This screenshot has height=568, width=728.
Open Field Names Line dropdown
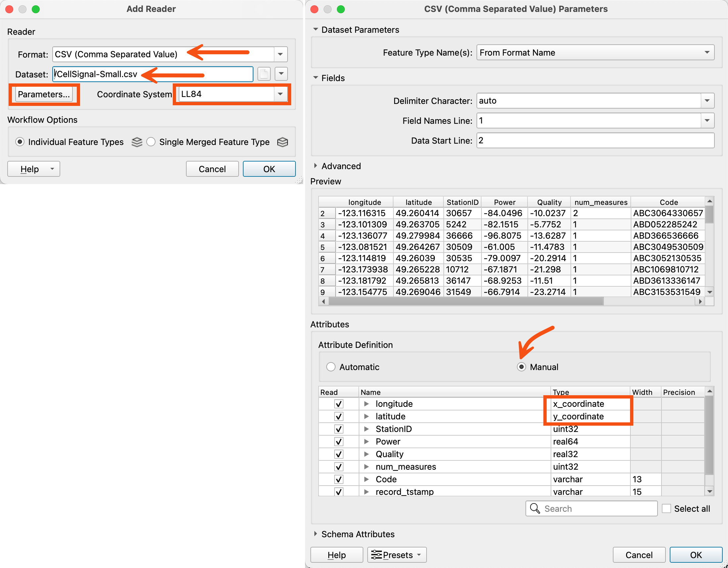click(x=707, y=121)
